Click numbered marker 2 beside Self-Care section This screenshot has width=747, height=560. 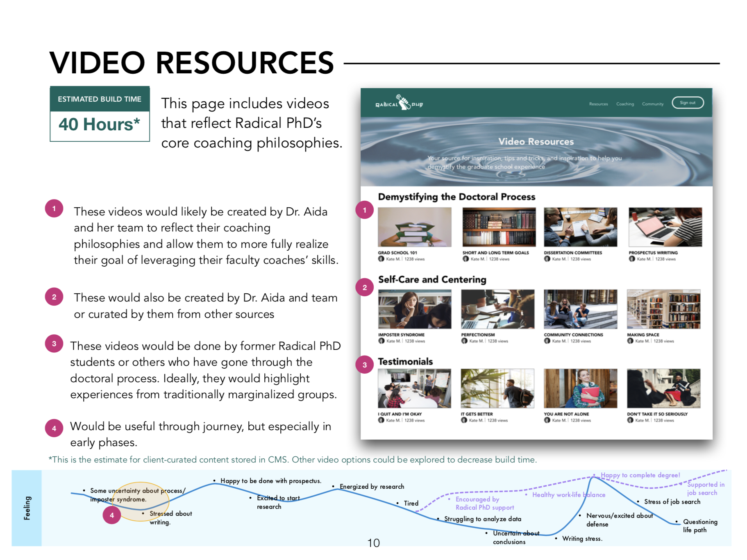tap(364, 287)
